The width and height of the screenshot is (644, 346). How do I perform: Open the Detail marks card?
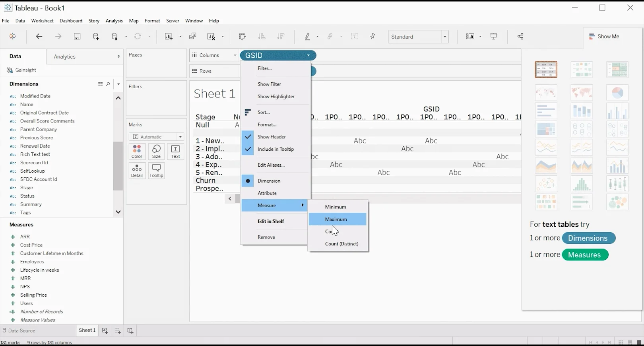tap(137, 171)
